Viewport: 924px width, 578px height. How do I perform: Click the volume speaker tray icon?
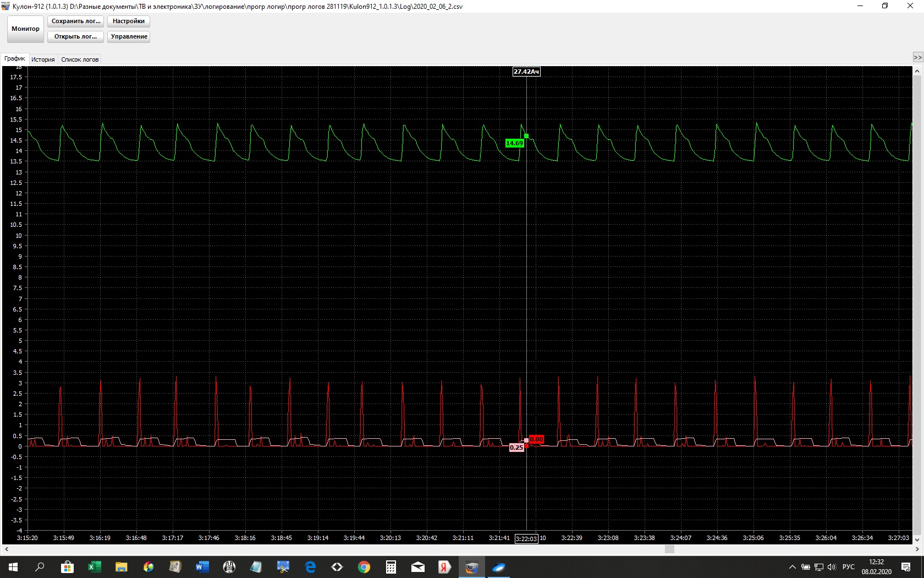pos(832,567)
